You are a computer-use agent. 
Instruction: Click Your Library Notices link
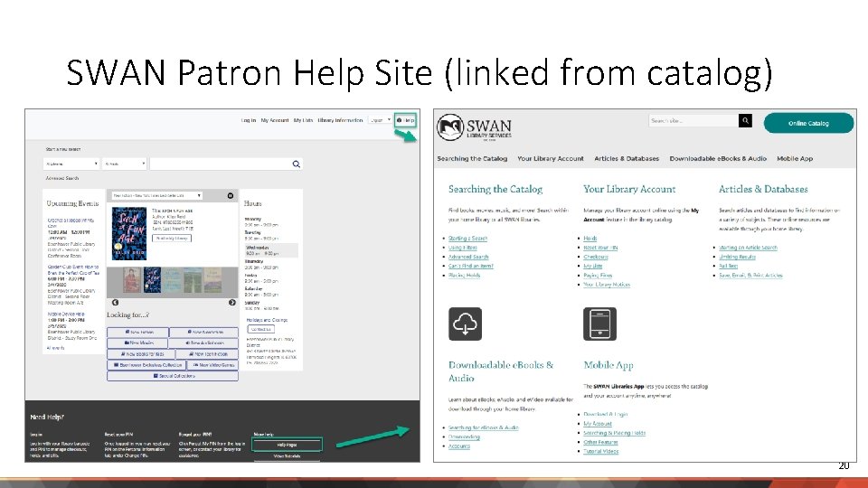click(607, 285)
